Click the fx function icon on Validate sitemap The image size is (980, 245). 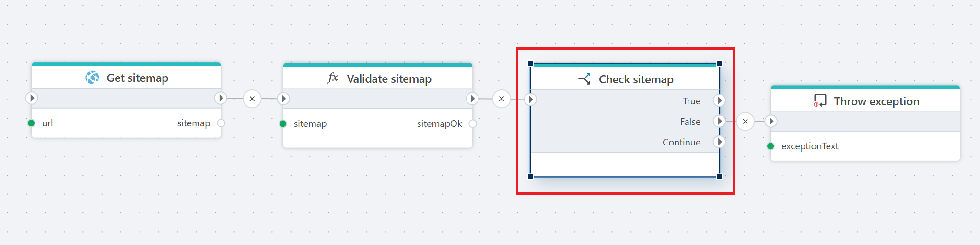333,78
